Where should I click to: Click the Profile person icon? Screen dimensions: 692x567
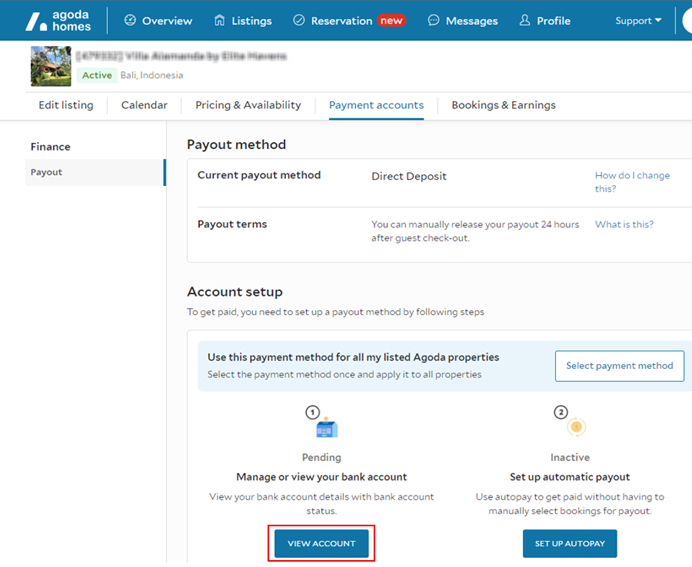pyautogui.click(x=525, y=21)
